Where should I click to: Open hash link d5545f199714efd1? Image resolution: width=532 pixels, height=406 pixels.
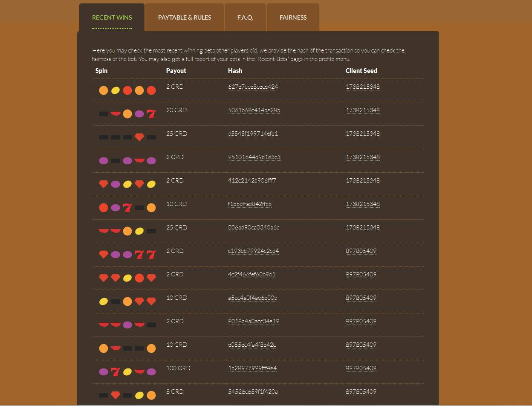coord(253,133)
